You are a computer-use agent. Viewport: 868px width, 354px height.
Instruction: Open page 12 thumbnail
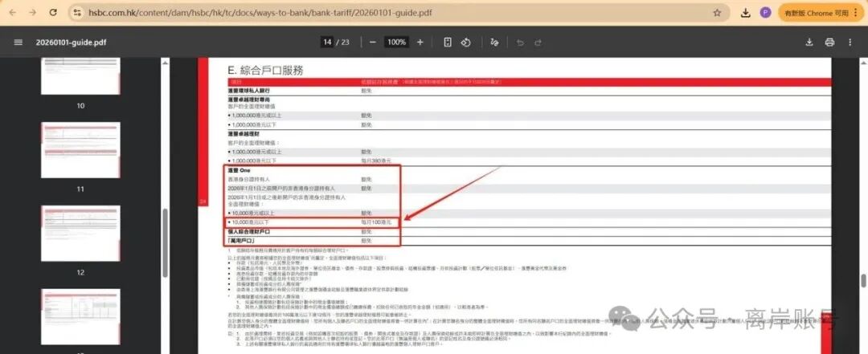pyautogui.click(x=80, y=234)
